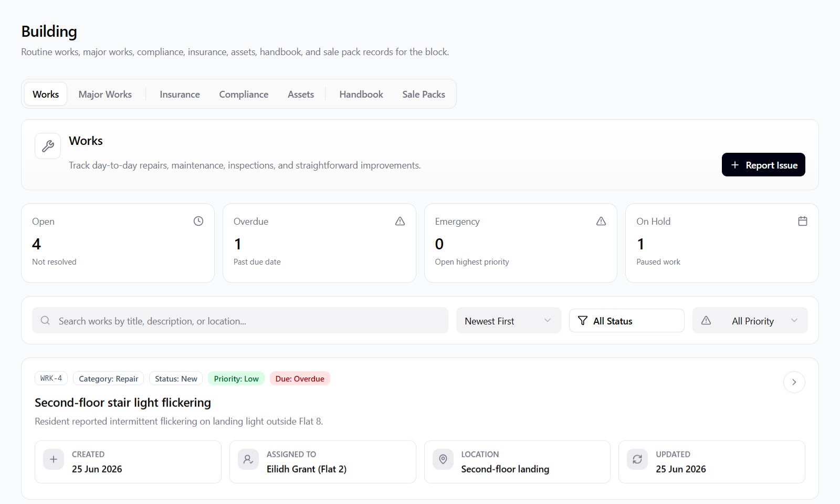Switch to the Sale Packs tab
Viewport: 840px width, 504px height.
(x=424, y=94)
